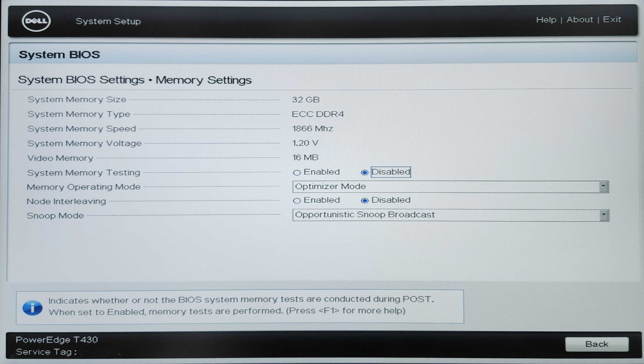This screenshot has height=364, width=644.
Task: Click the System BIOS heading
Action: (x=59, y=55)
